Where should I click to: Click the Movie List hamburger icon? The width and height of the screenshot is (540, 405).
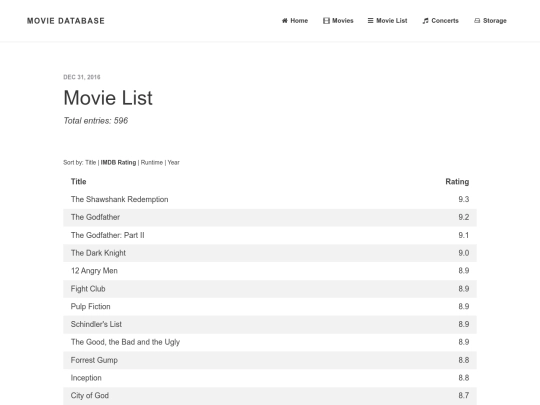pos(370,21)
